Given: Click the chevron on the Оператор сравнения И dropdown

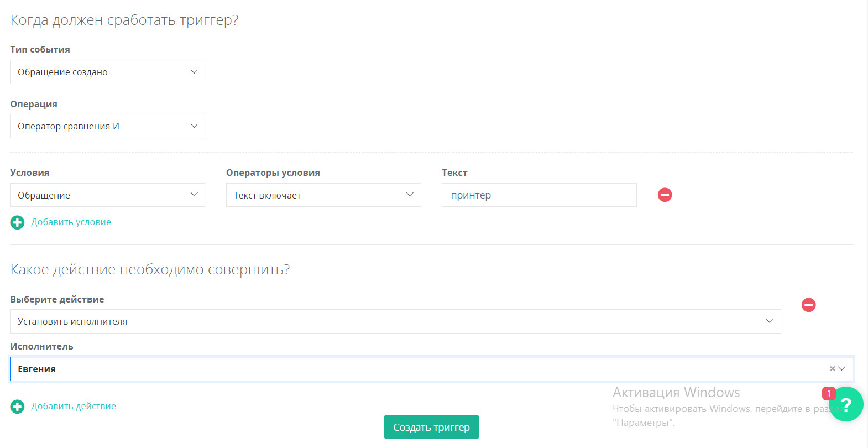Looking at the screenshot, I should tap(194, 126).
